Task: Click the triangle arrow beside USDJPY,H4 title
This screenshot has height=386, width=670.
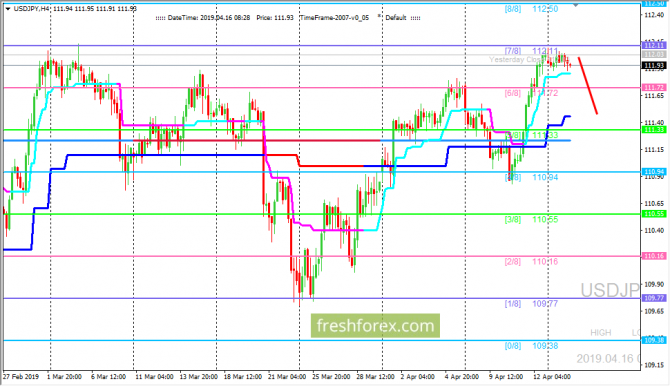Action: point(8,9)
